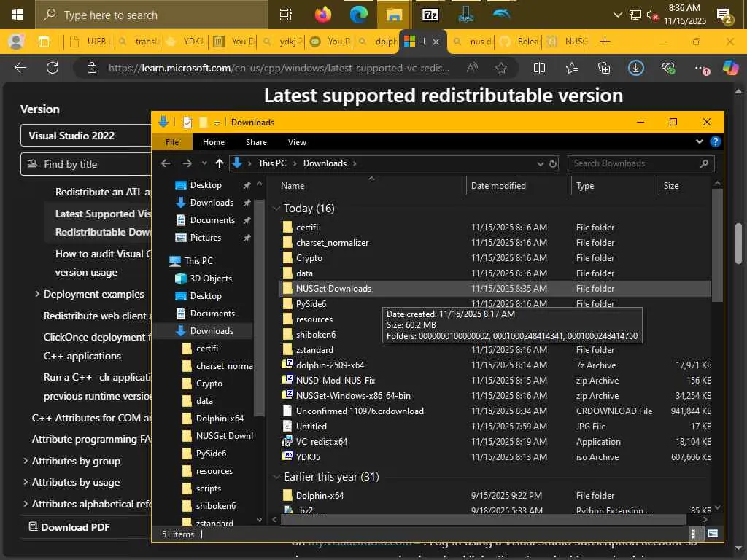747x560 pixels.
Task: Switch to large icons view in Explorer
Action: [x=713, y=534]
